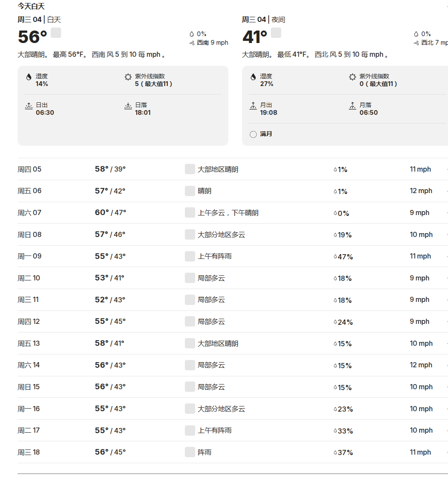The width and height of the screenshot is (448, 483).
Task: Click the nighttime humidity 27% droplet icon
Action: [253, 77]
